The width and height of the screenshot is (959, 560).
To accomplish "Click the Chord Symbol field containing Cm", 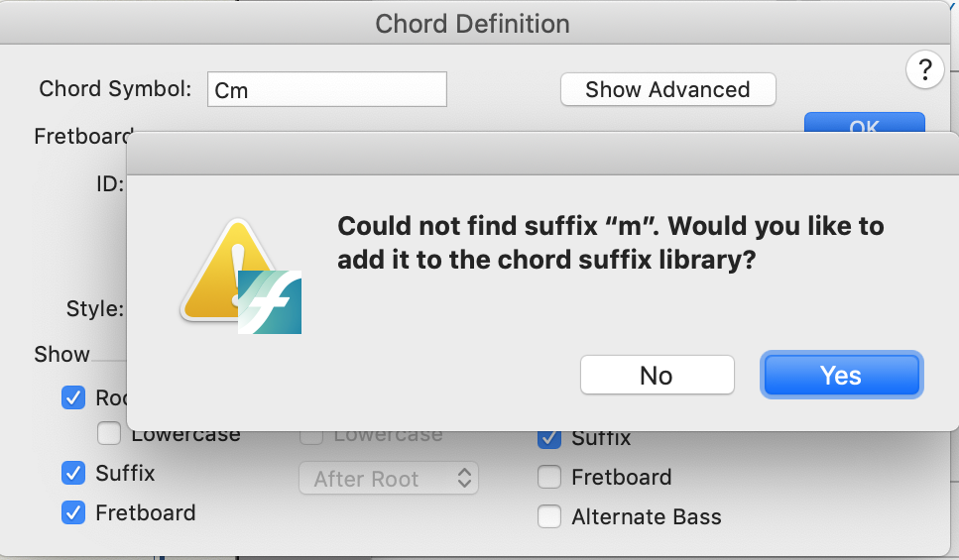I will point(327,89).
